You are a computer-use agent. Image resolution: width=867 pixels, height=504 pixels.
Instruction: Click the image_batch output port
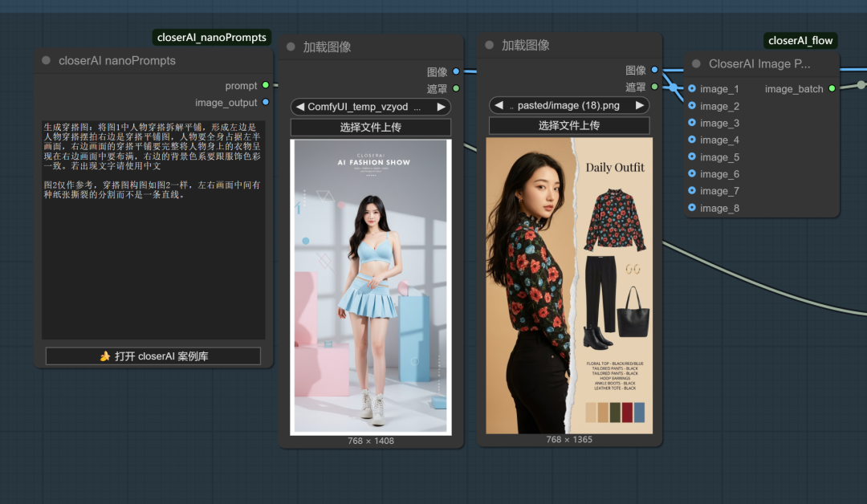coord(832,89)
